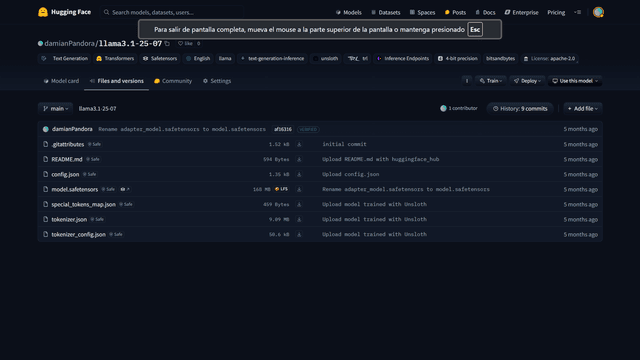640x360 pixels.
Task: Click the Safe badge next to tokenizer.json
Action: pos(97,220)
